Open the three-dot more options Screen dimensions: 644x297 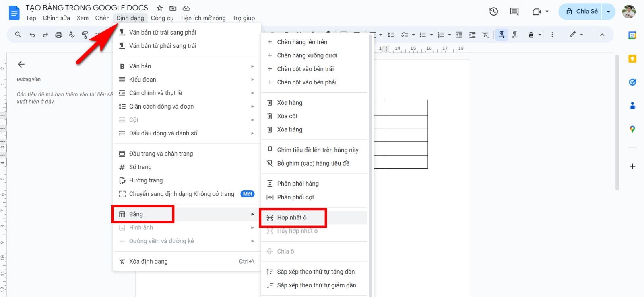pyautogui.click(x=552, y=35)
